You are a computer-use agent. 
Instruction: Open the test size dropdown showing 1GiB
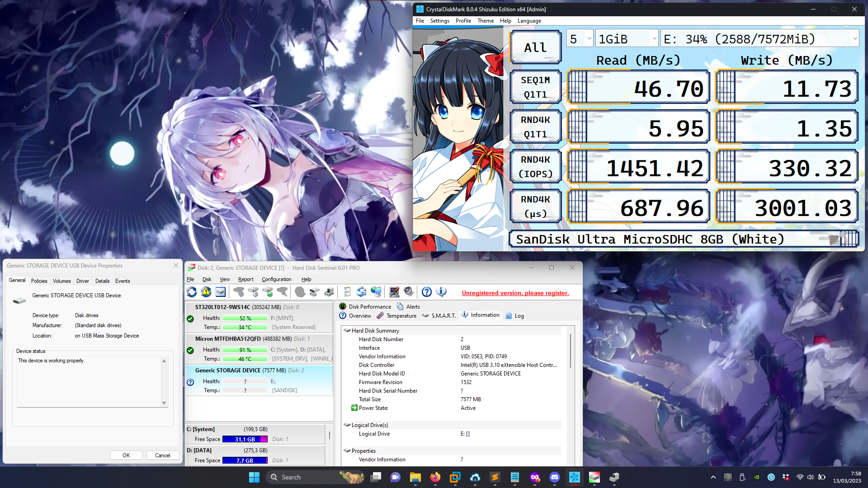(627, 39)
